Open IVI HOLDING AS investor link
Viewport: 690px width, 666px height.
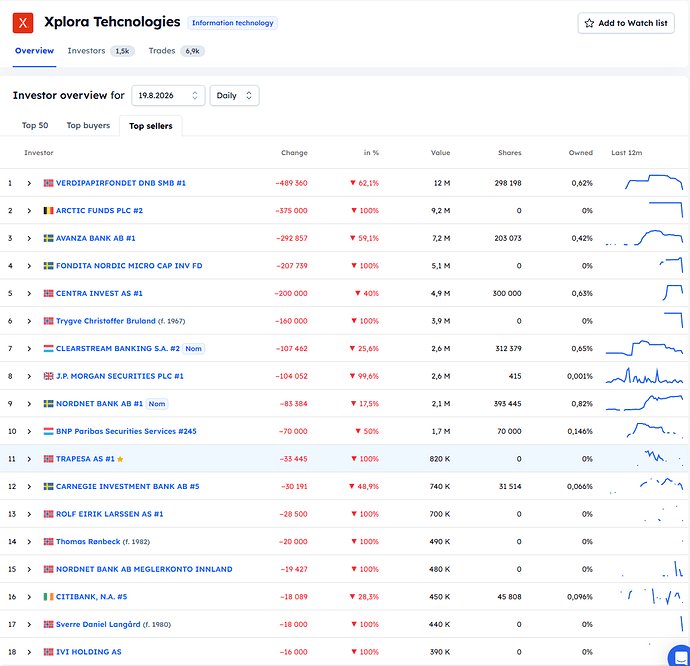pyautogui.click(x=88, y=652)
